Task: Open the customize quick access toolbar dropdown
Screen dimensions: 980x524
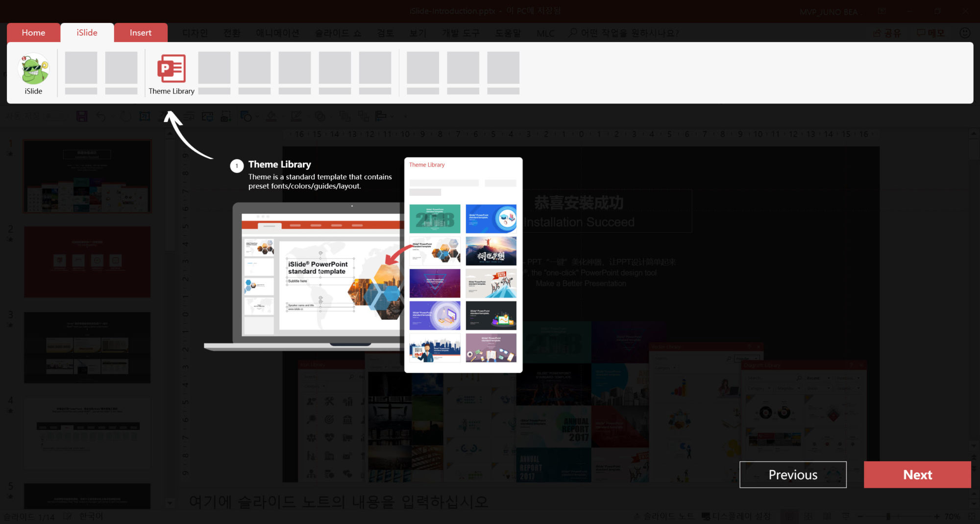Action: [405, 117]
